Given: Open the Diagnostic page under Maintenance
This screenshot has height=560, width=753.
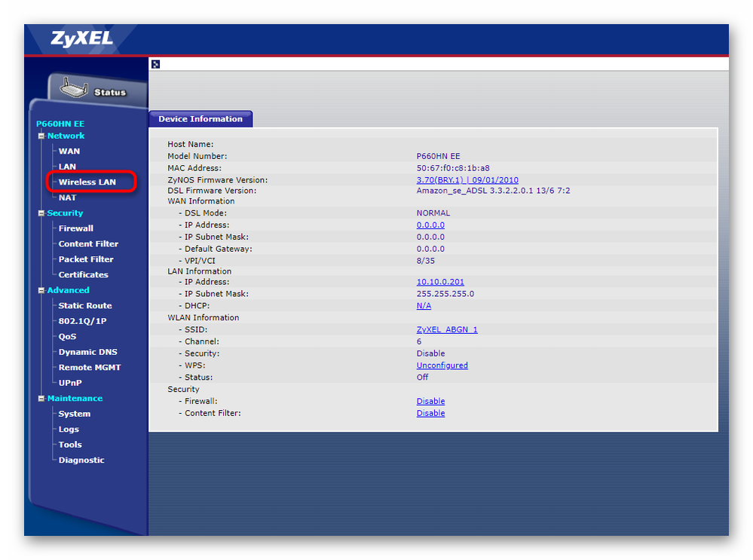Looking at the screenshot, I should (81, 461).
